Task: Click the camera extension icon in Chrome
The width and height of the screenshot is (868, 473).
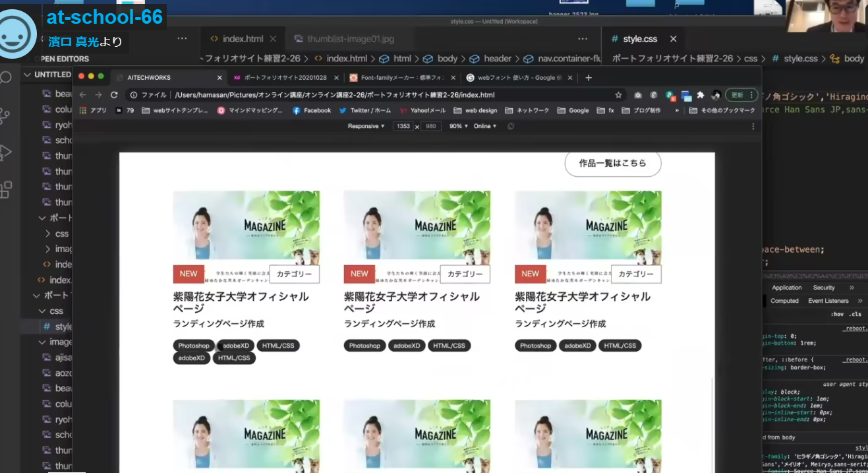Action: click(638, 95)
